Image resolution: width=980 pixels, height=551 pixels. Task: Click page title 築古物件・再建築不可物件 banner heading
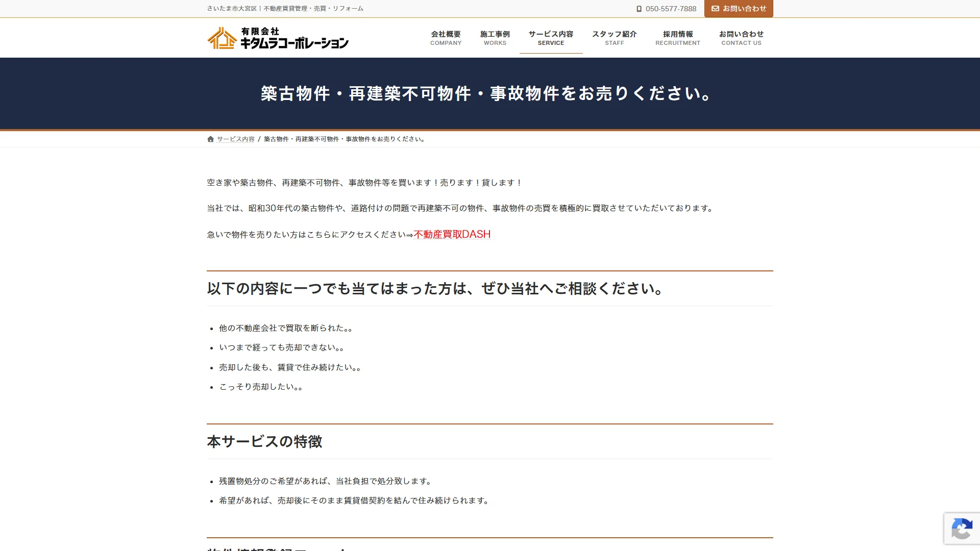(x=486, y=93)
